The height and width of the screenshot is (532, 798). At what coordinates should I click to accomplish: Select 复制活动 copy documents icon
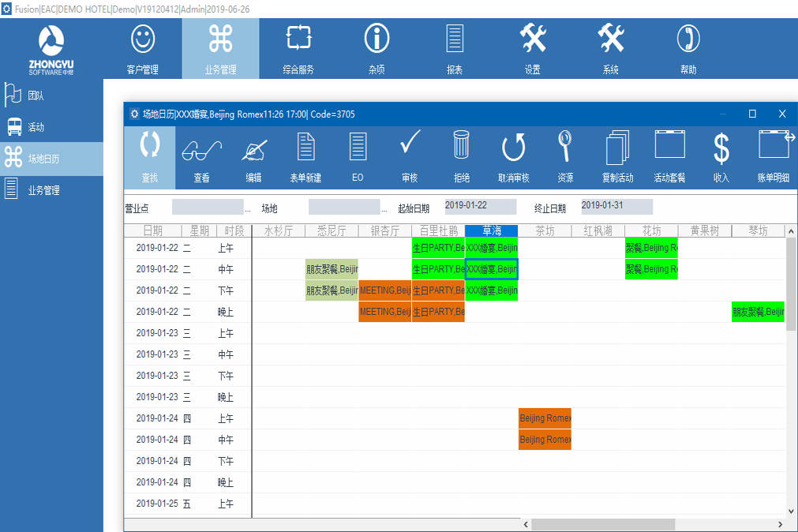[617, 148]
